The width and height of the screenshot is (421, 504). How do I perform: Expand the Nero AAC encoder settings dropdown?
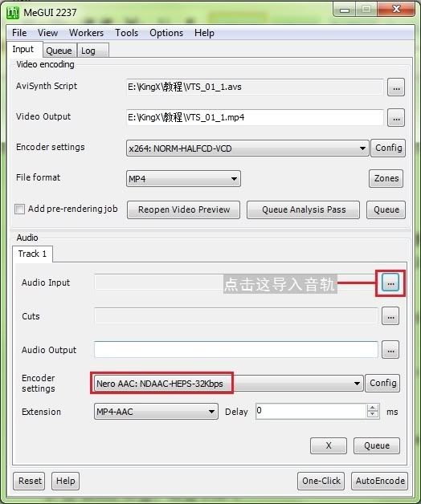pyautogui.click(x=357, y=383)
